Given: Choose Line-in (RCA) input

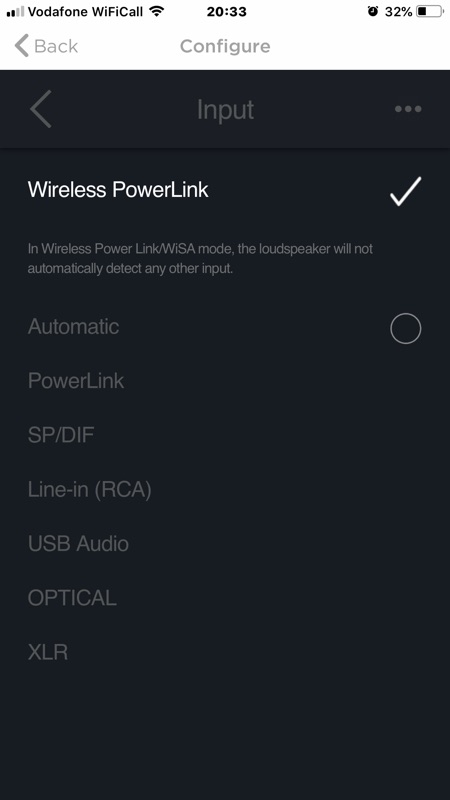Looking at the screenshot, I should pos(224,490).
